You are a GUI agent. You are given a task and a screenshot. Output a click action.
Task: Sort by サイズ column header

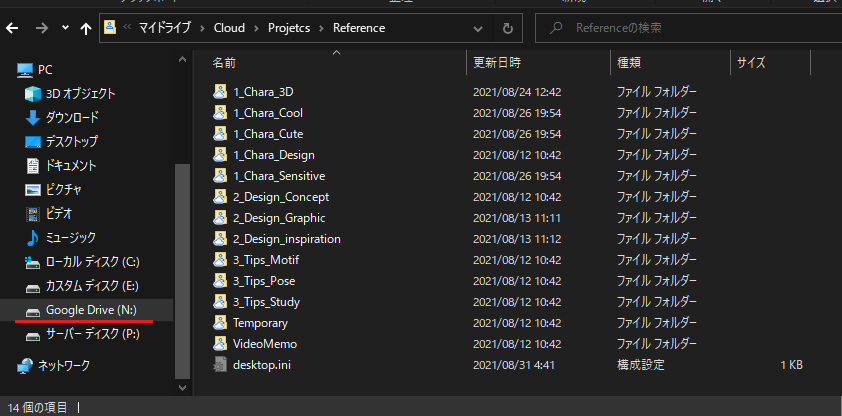(x=751, y=63)
